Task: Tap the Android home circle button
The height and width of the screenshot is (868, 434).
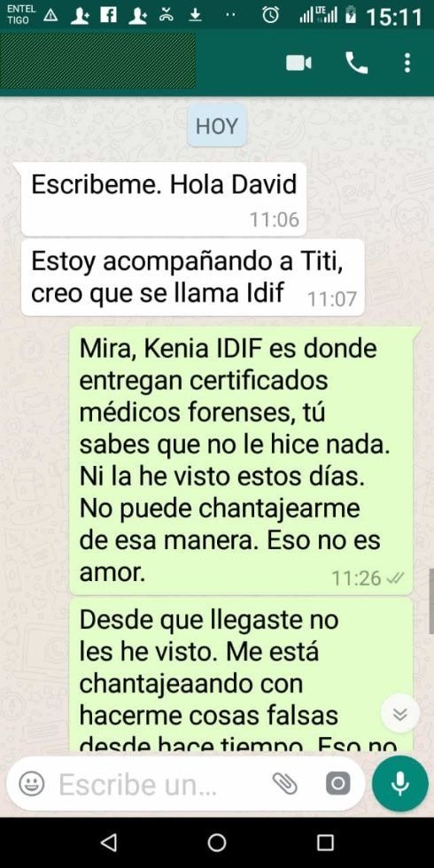Action: pos(217,842)
